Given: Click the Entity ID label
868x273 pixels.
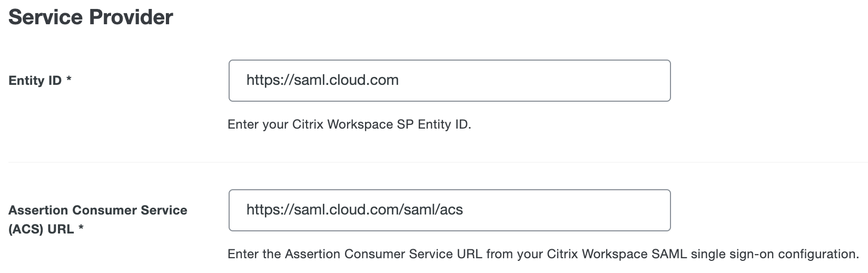Looking at the screenshot, I should [35, 81].
